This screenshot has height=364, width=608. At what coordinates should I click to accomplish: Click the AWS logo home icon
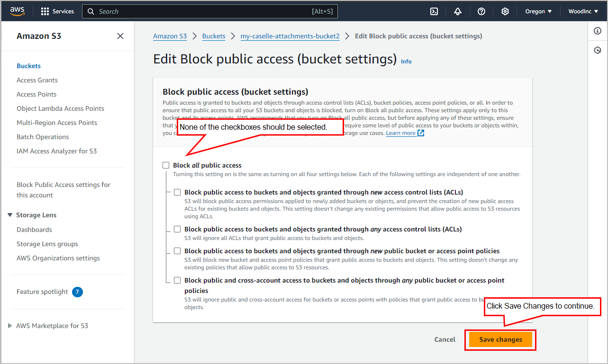pos(17,11)
